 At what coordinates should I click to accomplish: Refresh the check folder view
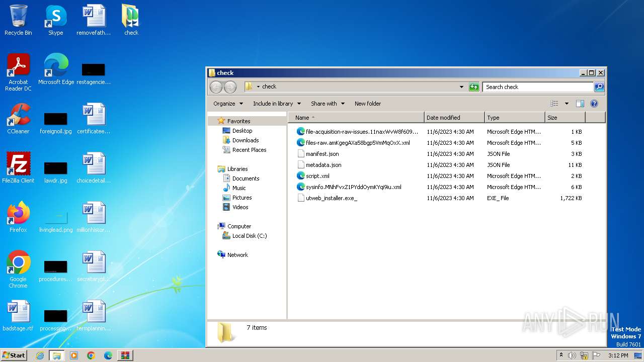(x=474, y=87)
